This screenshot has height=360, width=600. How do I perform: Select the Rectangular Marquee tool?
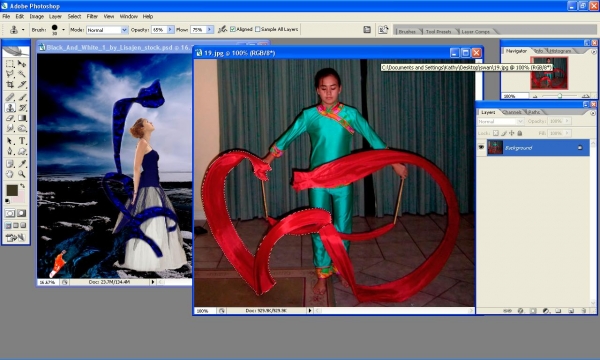[10, 64]
